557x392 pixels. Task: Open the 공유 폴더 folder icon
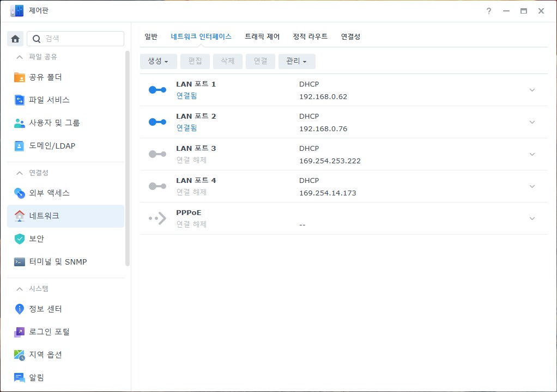[19, 77]
